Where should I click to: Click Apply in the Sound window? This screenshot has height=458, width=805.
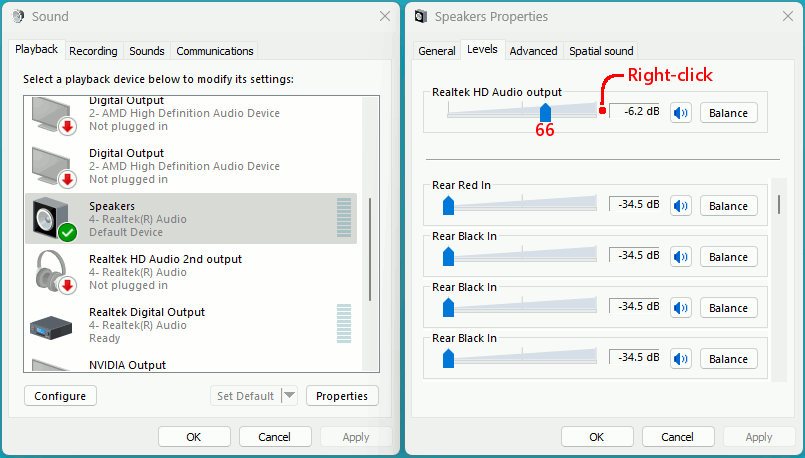tap(356, 437)
